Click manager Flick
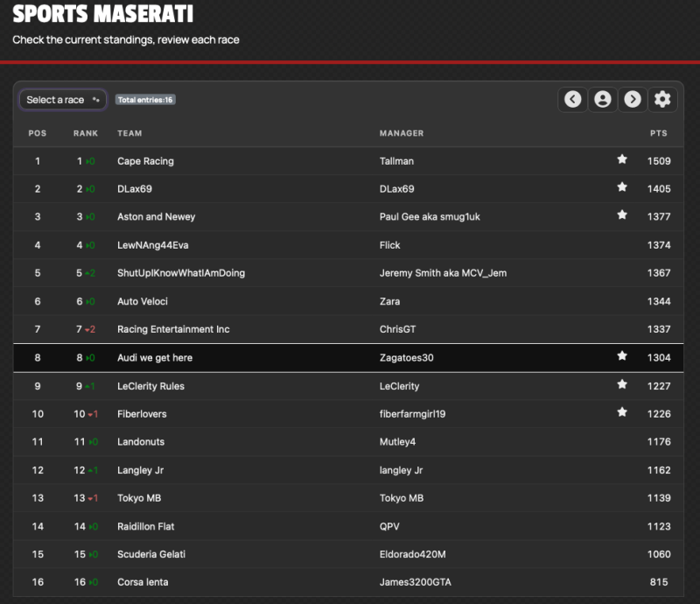The image size is (700, 604). point(389,245)
